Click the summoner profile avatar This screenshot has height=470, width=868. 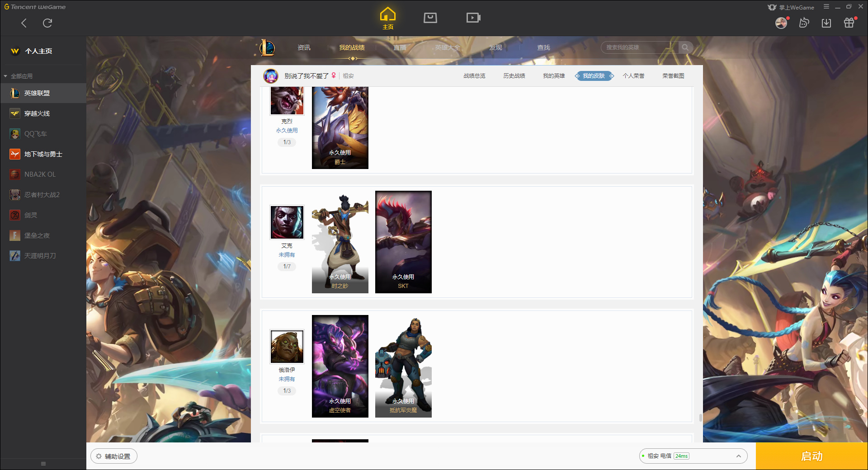tap(271, 76)
